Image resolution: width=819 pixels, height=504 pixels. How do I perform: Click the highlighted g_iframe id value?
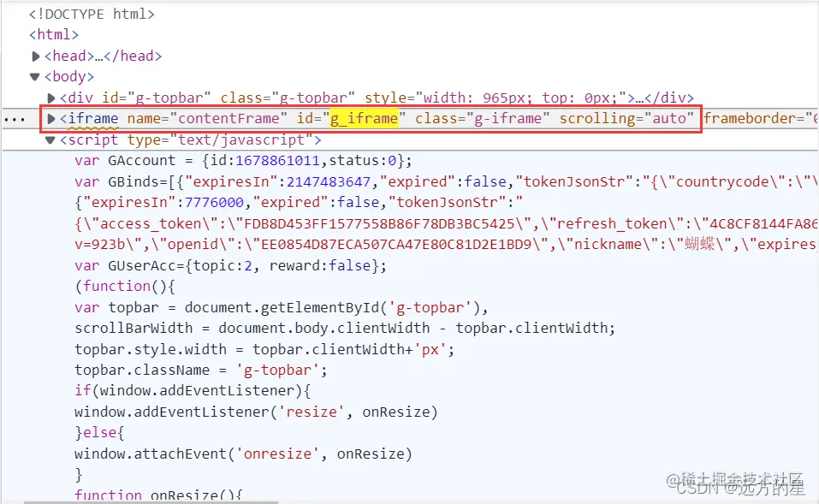pos(364,119)
